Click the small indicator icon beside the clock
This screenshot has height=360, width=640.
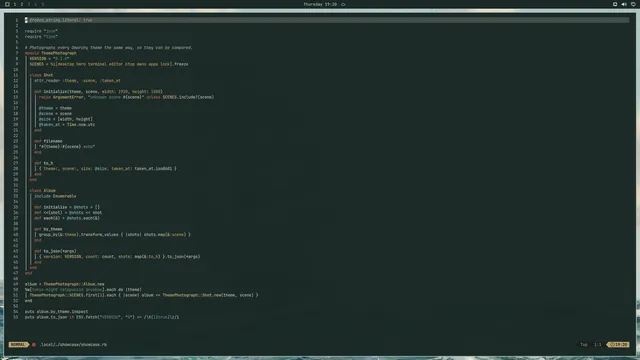point(343,4)
